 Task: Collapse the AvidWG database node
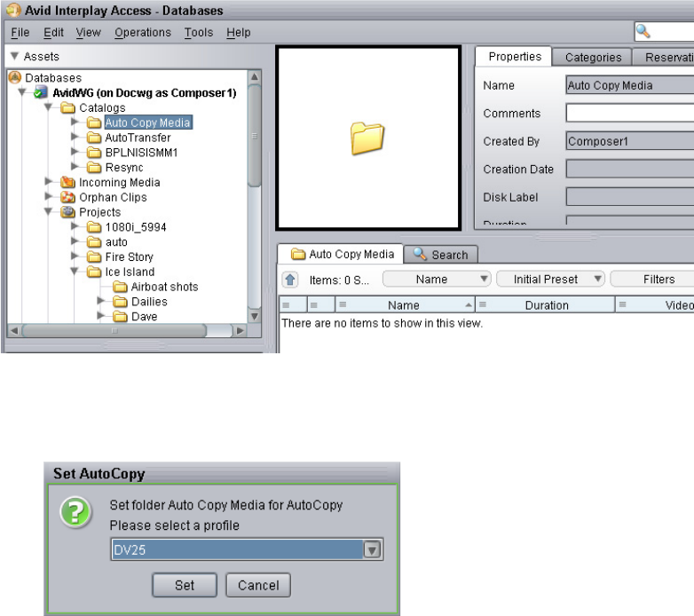(21, 92)
